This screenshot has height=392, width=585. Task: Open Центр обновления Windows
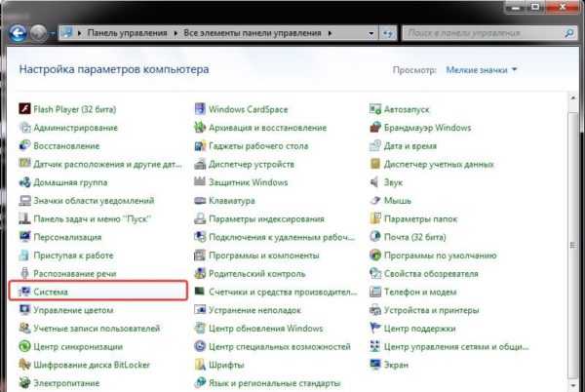[258, 329]
